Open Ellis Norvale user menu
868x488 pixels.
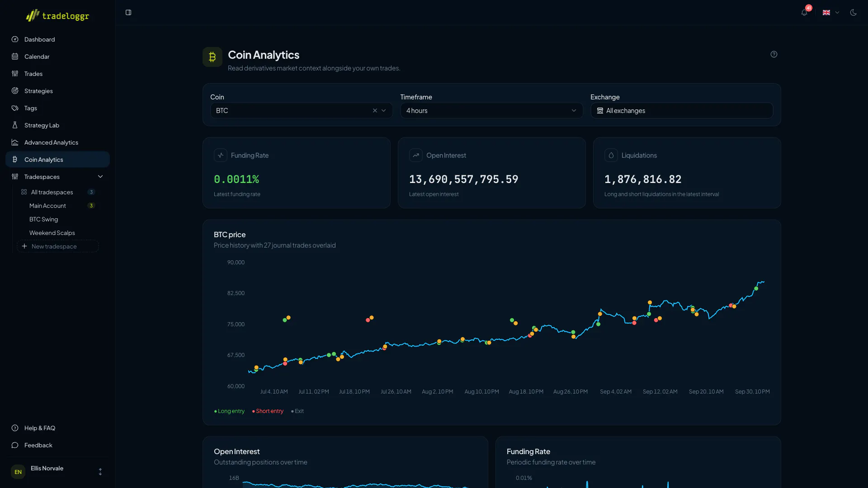(x=57, y=472)
